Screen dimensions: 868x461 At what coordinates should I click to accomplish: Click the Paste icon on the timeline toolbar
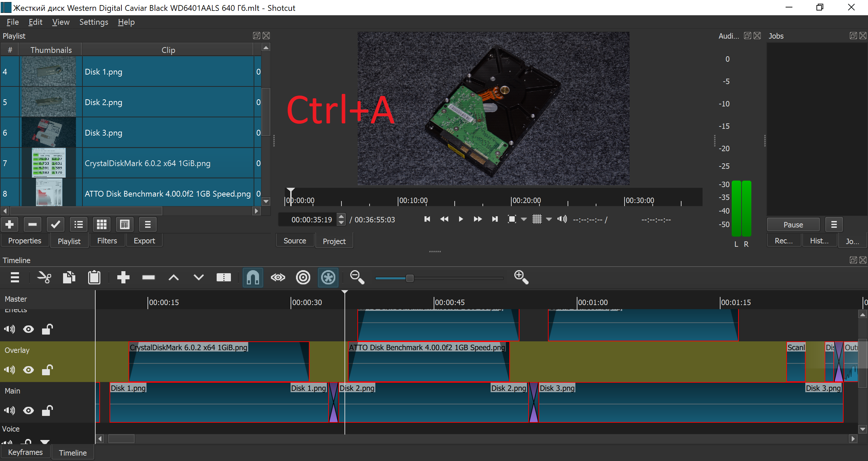click(94, 277)
